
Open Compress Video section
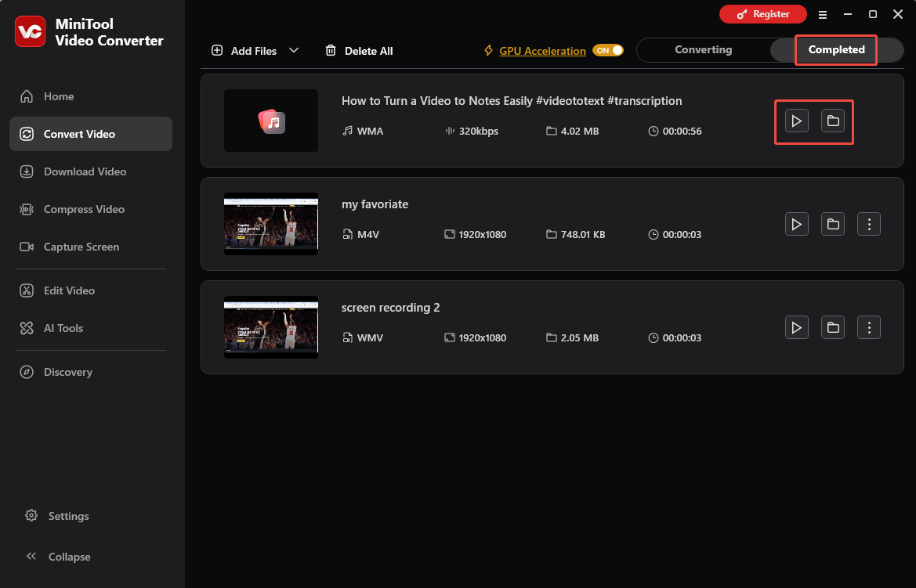(91, 209)
